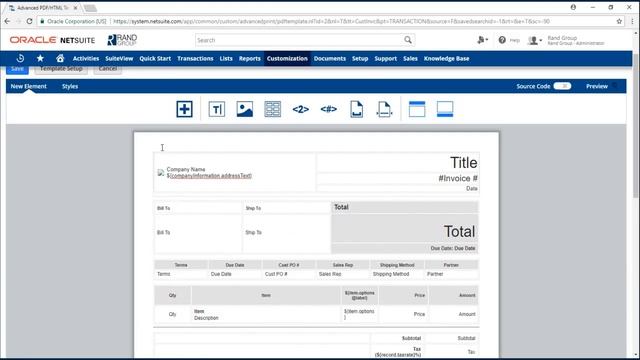Open Transactions menu

click(x=195, y=58)
